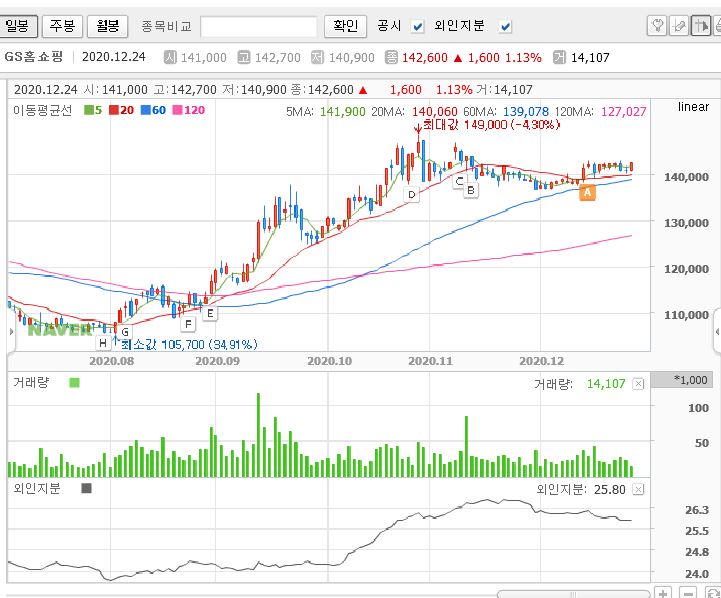Open disclosure marker C on the chart
Screen dimensions: 721x598
pyautogui.click(x=458, y=181)
